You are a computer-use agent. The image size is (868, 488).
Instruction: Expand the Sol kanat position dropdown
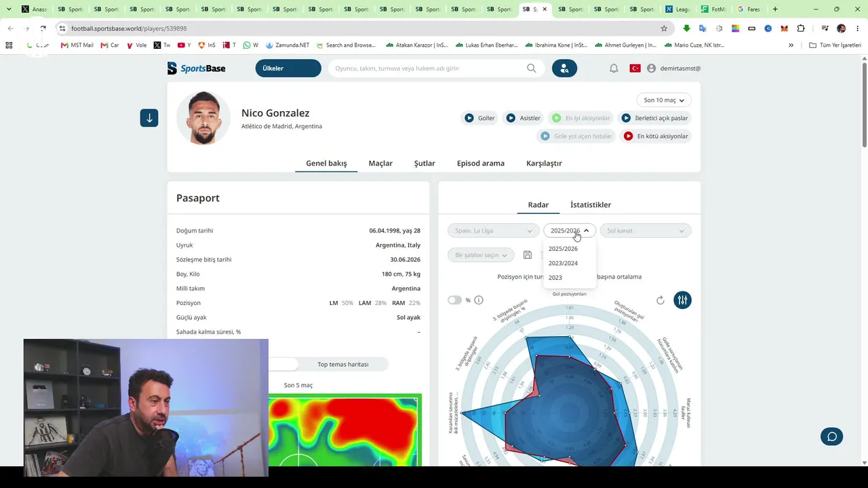click(x=646, y=230)
